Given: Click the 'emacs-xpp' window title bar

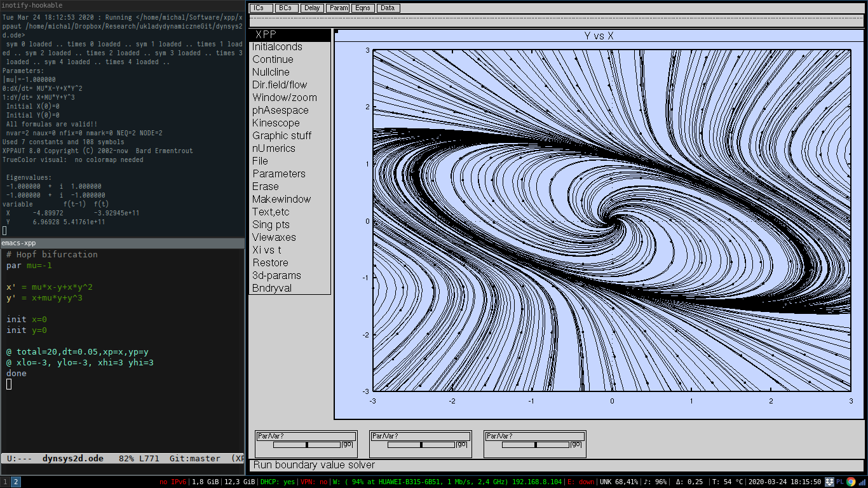Looking at the screenshot, I should pos(122,243).
